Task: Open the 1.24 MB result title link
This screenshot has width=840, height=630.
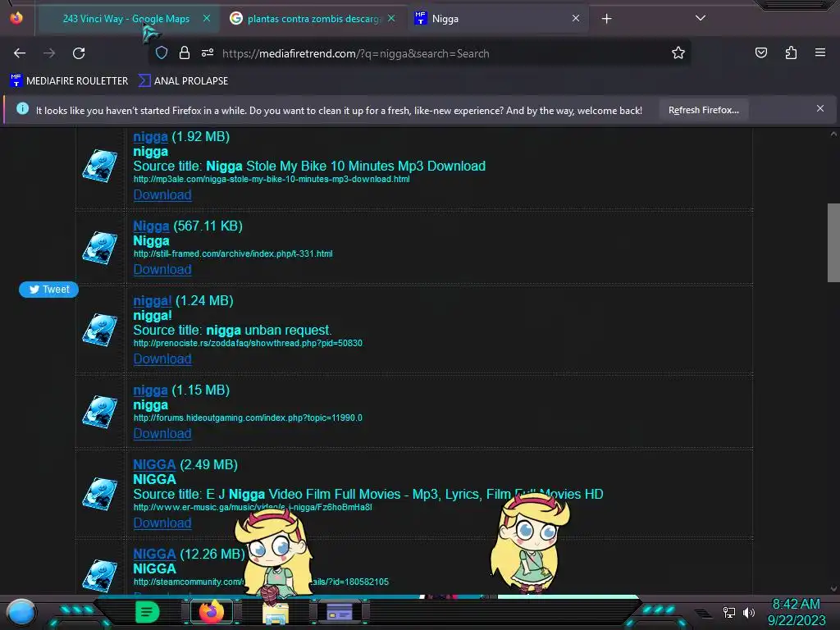Action: pyautogui.click(x=153, y=300)
